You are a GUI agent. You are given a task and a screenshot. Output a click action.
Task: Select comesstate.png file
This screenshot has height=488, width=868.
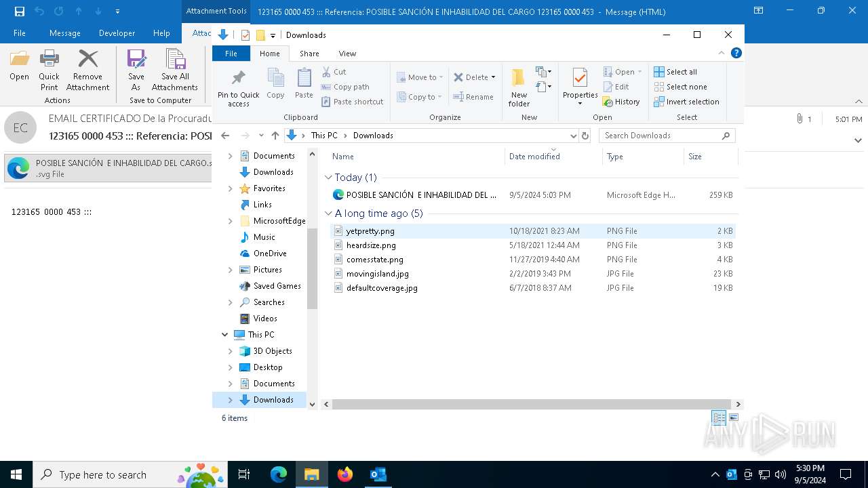532,260
